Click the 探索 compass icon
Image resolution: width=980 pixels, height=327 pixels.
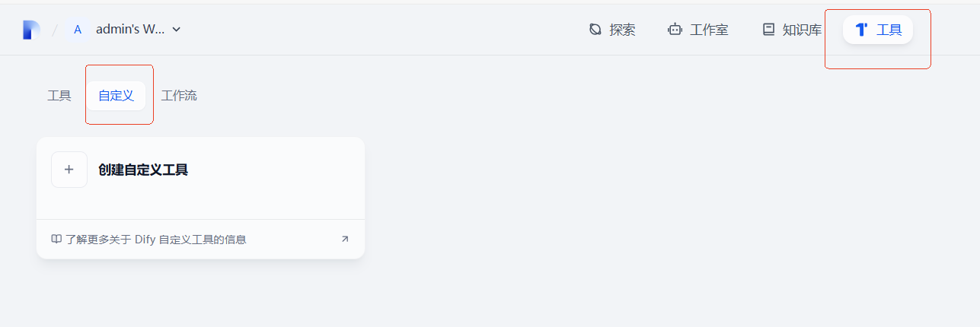[x=595, y=30]
